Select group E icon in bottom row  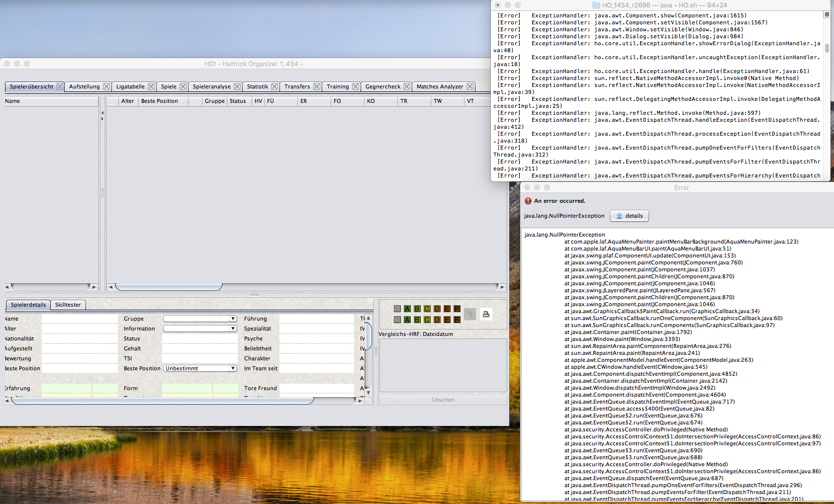447,320
